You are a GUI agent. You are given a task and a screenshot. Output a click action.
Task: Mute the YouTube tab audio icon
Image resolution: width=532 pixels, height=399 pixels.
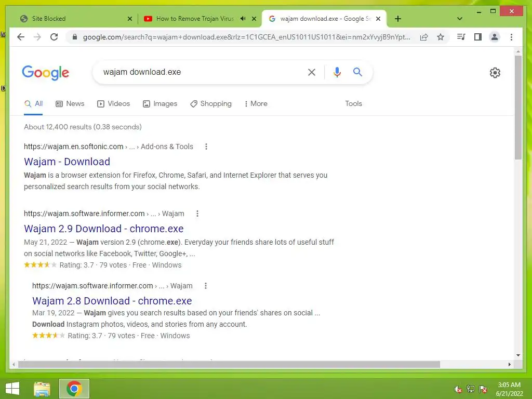coord(243,19)
